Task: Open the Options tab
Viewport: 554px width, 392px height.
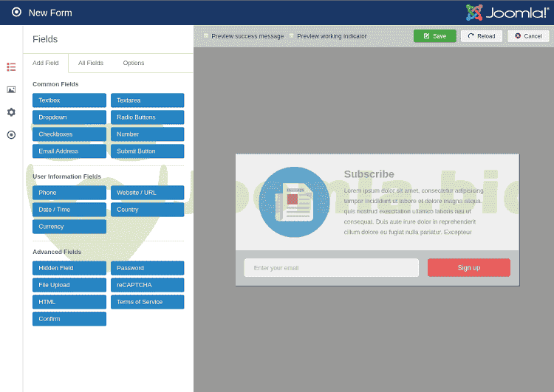Action: (x=134, y=63)
